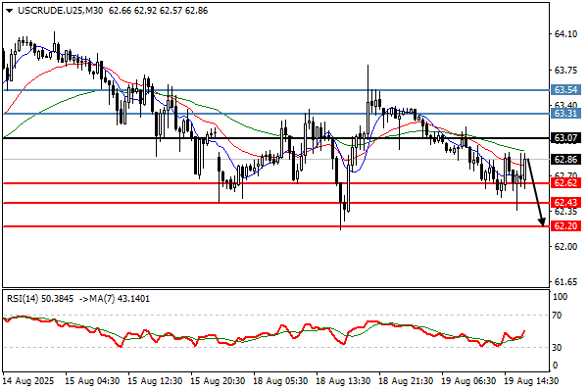
Task: Click the 63.75 price axis value
Action: coord(565,71)
